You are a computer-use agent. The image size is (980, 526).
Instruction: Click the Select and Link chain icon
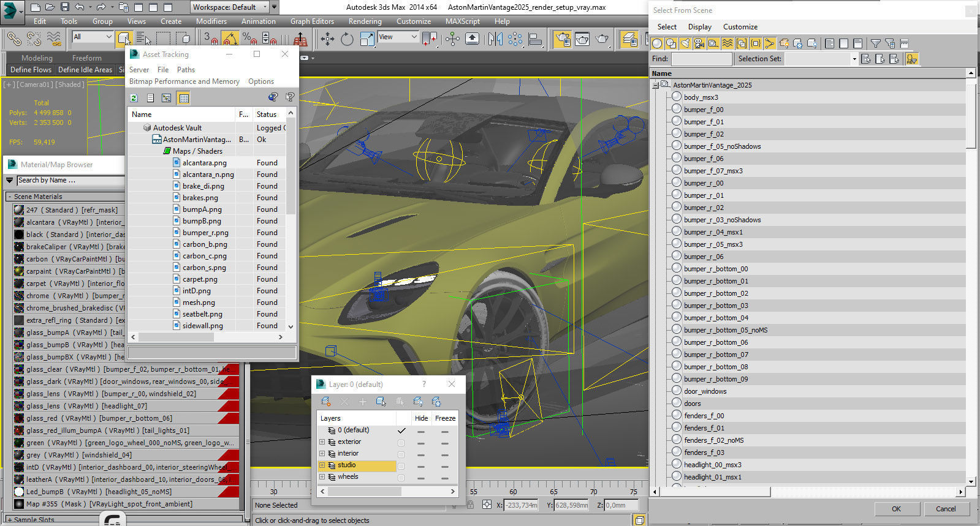point(14,39)
